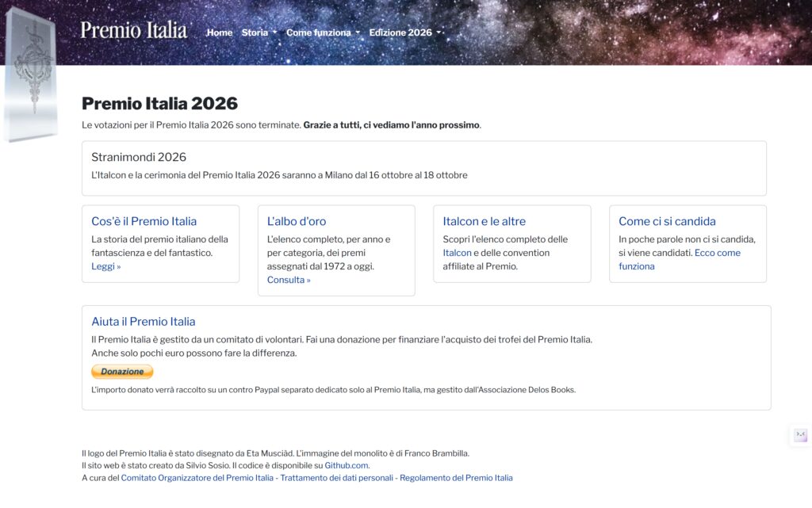Click the glass monolith trophy image
Screen dimensions: 812x508
pos(31,75)
